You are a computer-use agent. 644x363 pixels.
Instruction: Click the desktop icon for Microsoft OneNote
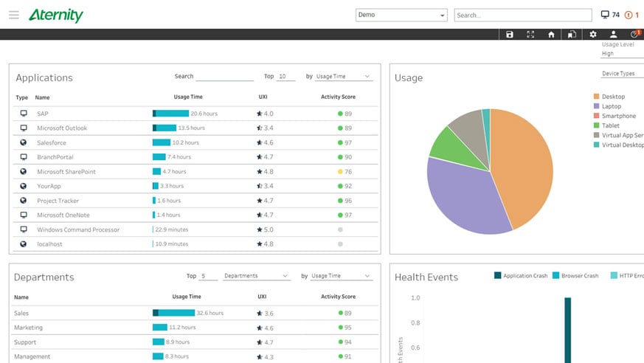coord(24,215)
